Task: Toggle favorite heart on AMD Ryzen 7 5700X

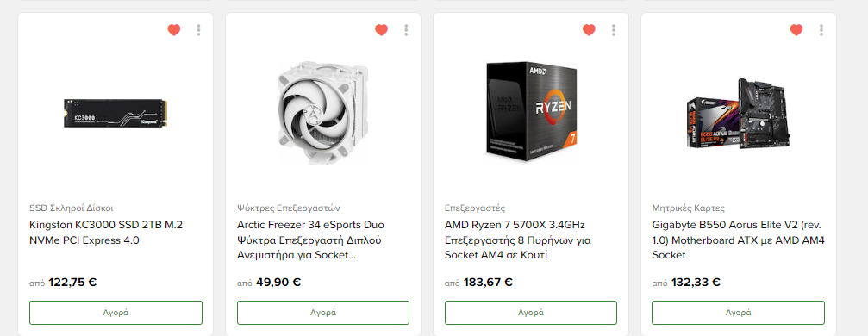Action: pos(589,30)
